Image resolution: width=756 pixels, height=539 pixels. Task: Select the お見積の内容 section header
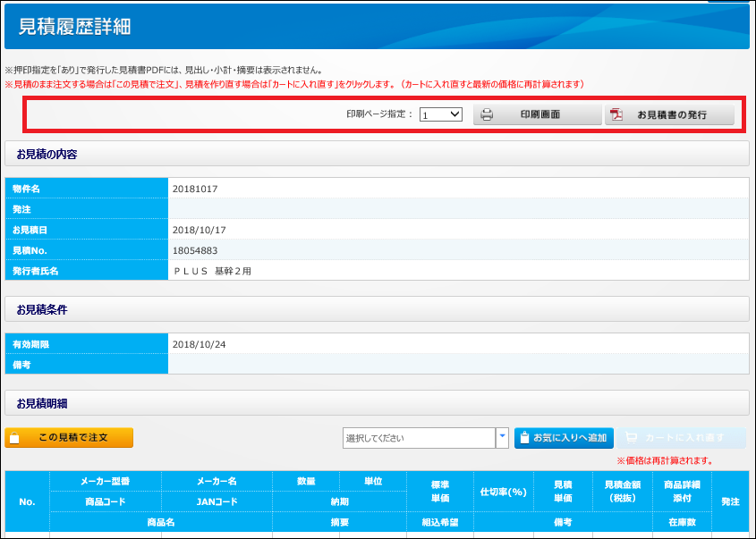47,154
